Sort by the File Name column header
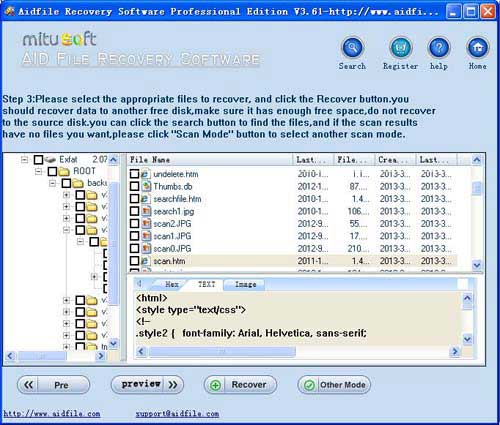This screenshot has width=500, height=425. pos(210,160)
